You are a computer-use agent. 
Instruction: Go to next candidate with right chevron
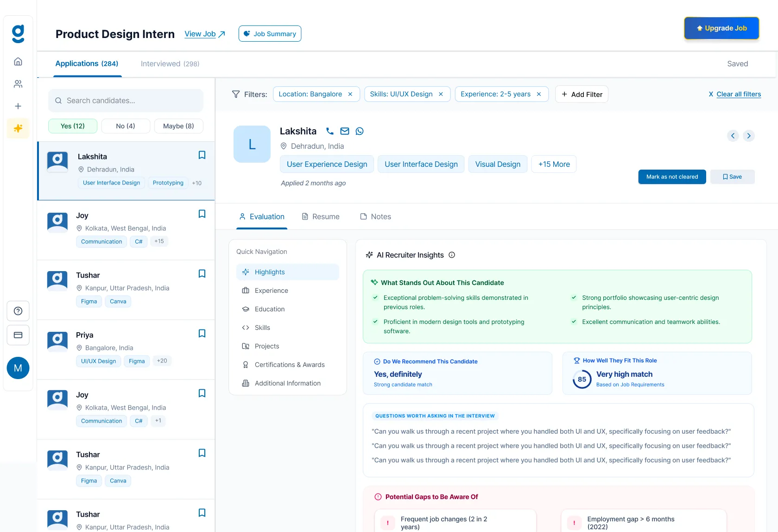(x=749, y=136)
